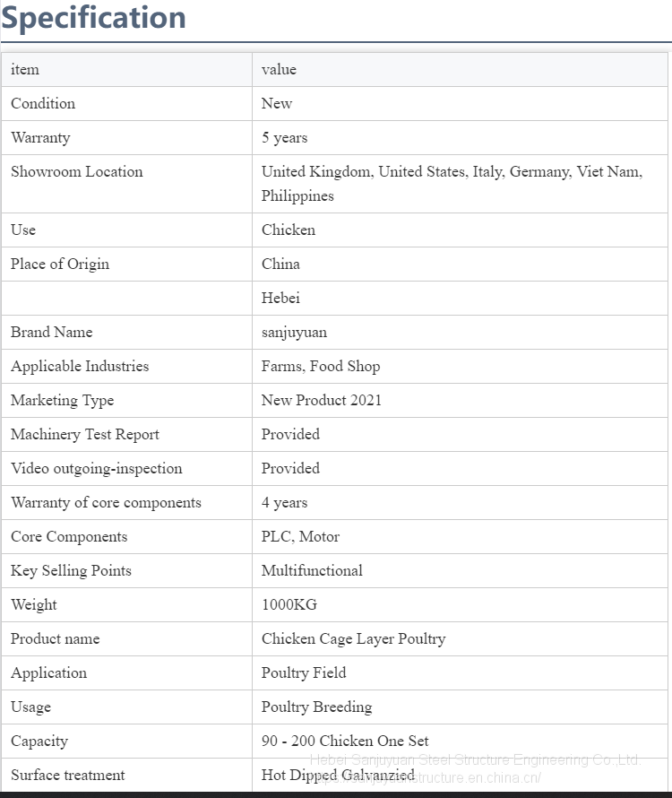Select the '5 years' warranty value
The height and width of the screenshot is (798, 672).
284,138
